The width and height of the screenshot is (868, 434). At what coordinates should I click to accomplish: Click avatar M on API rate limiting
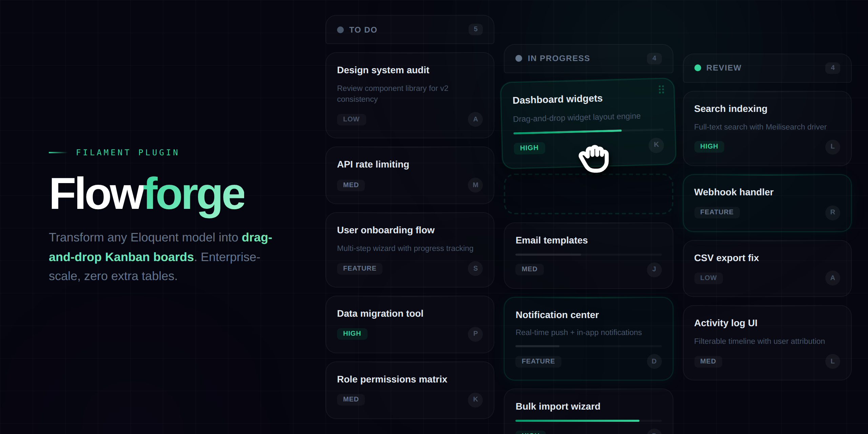475,185
